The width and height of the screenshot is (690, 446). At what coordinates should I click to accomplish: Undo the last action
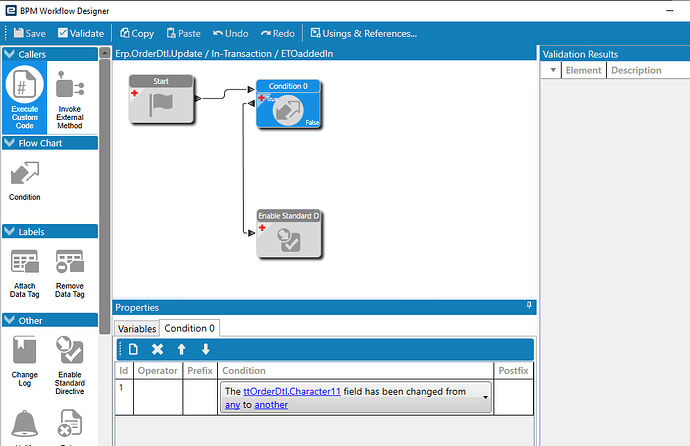[x=231, y=33]
